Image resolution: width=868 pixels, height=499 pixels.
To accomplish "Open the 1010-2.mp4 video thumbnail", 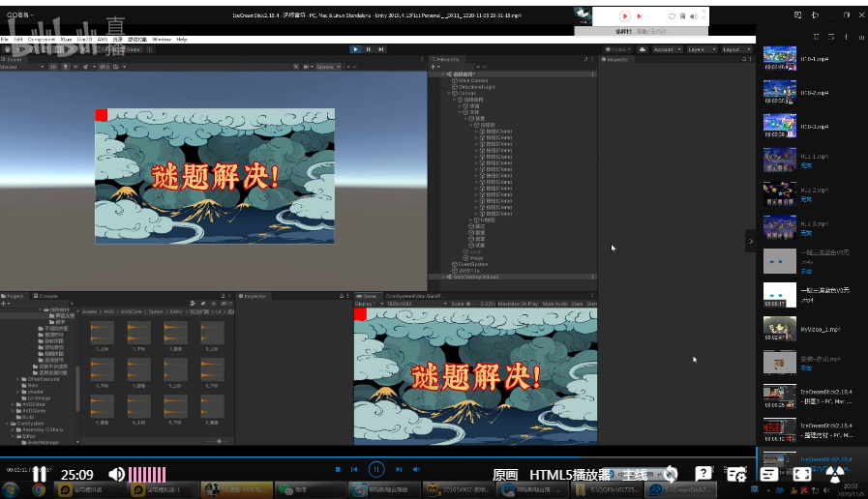I will click(x=780, y=93).
